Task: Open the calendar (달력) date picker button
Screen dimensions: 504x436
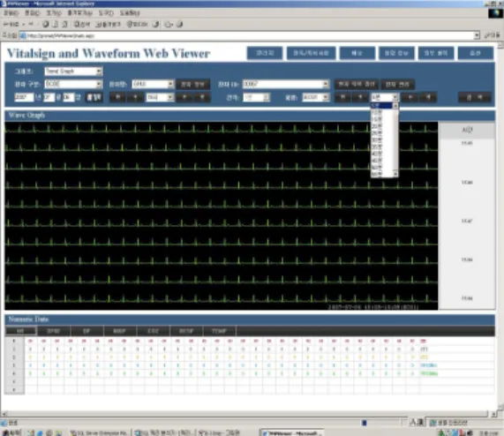Action: point(94,97)
